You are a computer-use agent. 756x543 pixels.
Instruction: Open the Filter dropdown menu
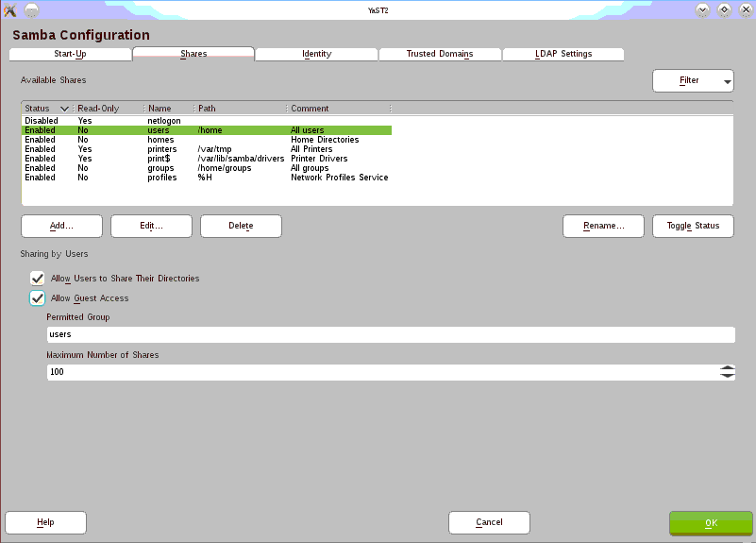tap(693, 80)
